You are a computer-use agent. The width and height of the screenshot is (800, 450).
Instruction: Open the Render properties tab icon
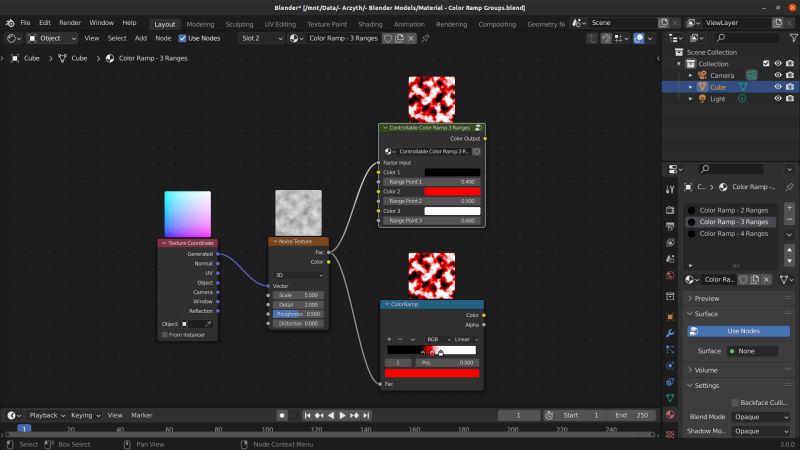tap(670, 210)
